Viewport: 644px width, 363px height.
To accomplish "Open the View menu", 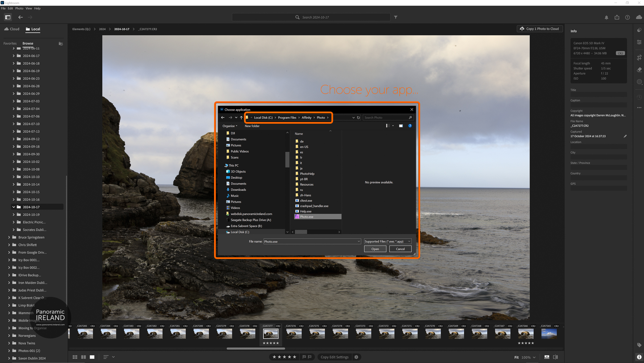I will tap(29, 8).
